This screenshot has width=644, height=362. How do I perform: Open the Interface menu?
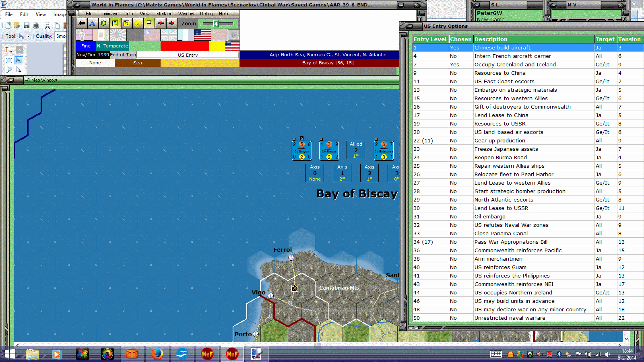164,14
